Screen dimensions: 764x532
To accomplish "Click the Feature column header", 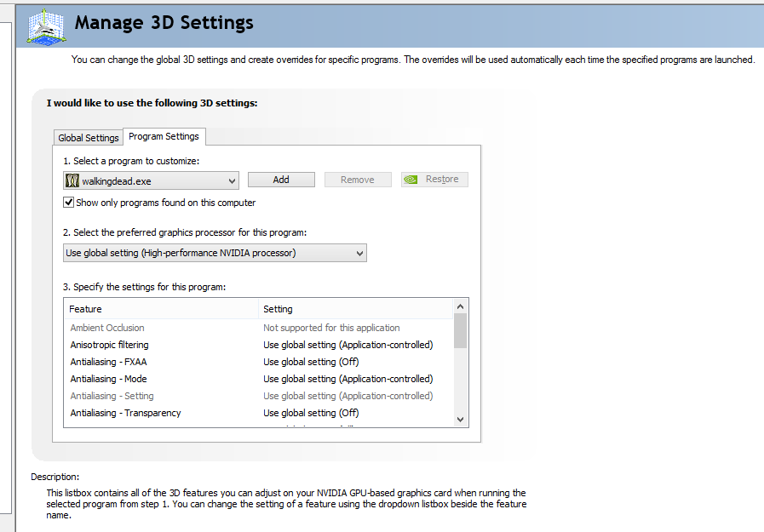I will pos(161,309).
